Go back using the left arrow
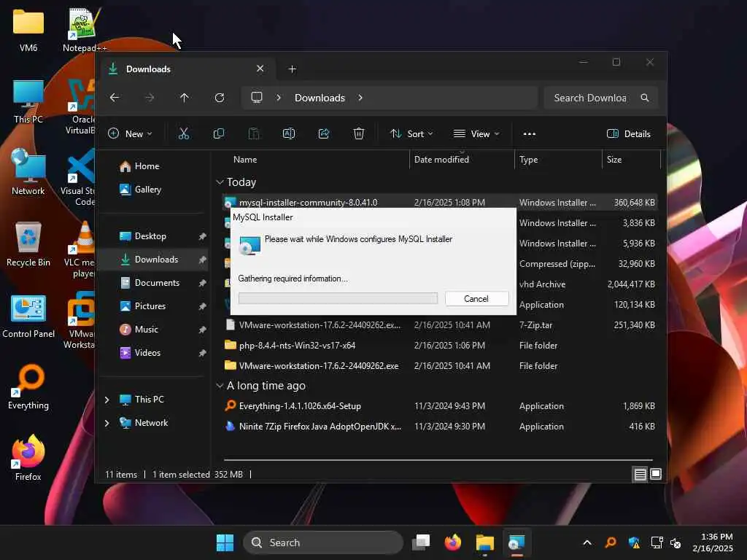This screenshot has height=560, width=747. coord(115,98)
